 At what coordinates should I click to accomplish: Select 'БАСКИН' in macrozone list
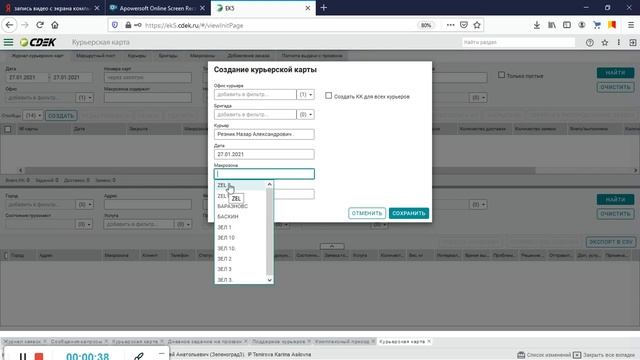click(240, 216)
